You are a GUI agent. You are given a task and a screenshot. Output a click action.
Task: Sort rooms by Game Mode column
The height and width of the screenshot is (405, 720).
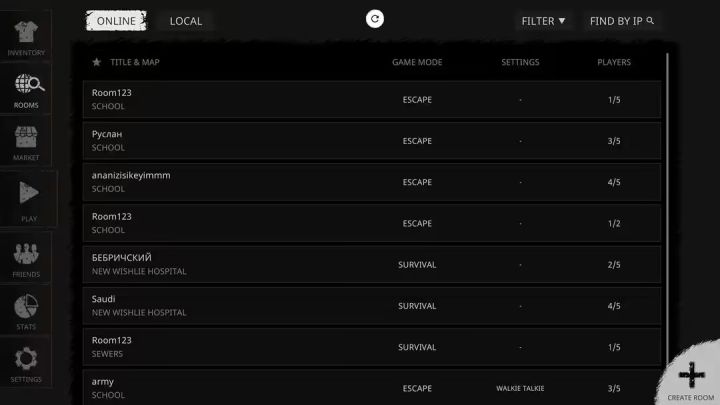[417, 62]
